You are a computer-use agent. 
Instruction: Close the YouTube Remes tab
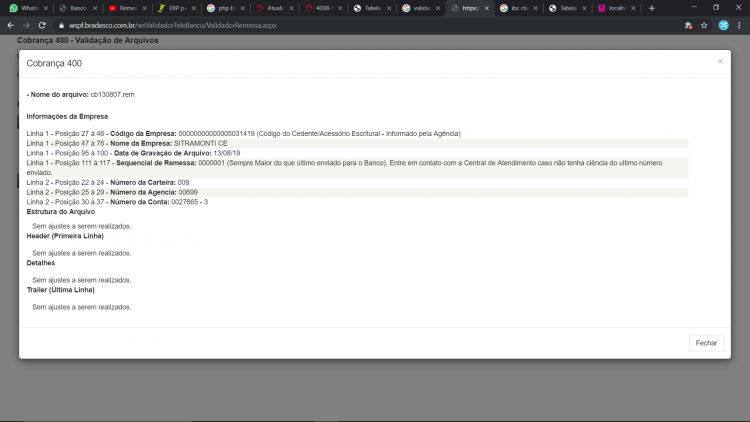[x=144, y=8]
